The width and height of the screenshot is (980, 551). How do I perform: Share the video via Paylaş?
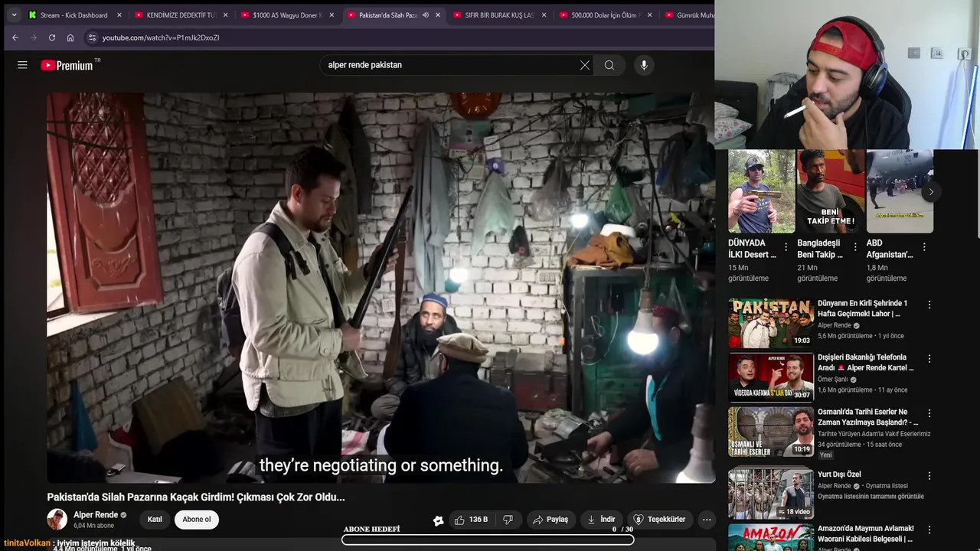pos(550,520)
